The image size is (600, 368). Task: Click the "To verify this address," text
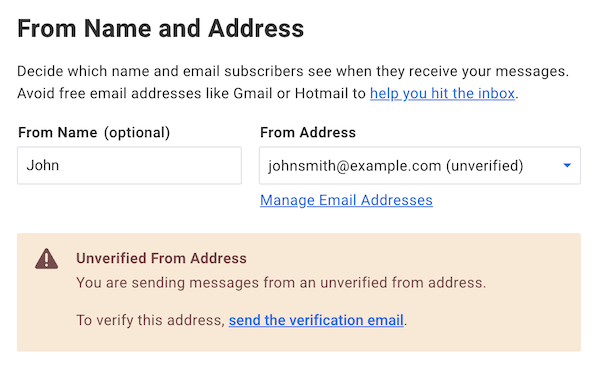(150, 320)
